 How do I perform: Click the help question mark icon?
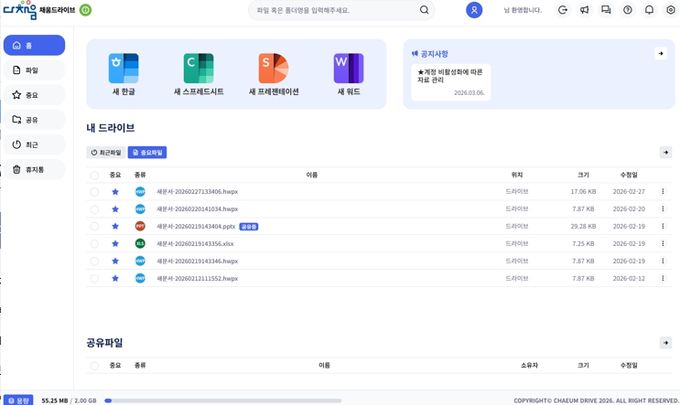[628, 10]
